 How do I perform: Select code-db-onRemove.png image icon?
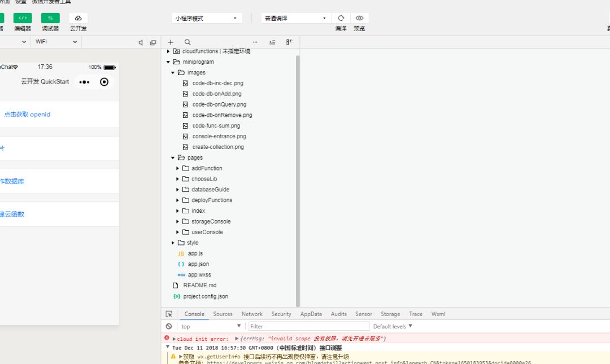pyautogui.click(x=185, y=115)
